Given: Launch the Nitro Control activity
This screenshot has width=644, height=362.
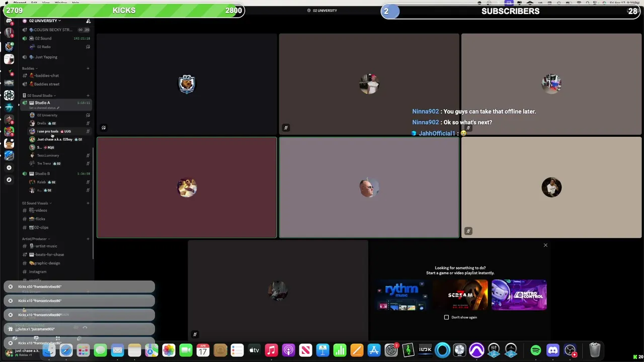Looking at the screenshot, I should click(519, 295).
